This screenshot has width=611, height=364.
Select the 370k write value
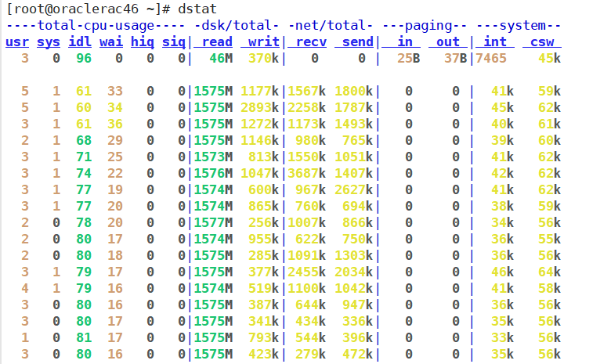(x=264, y=59)
